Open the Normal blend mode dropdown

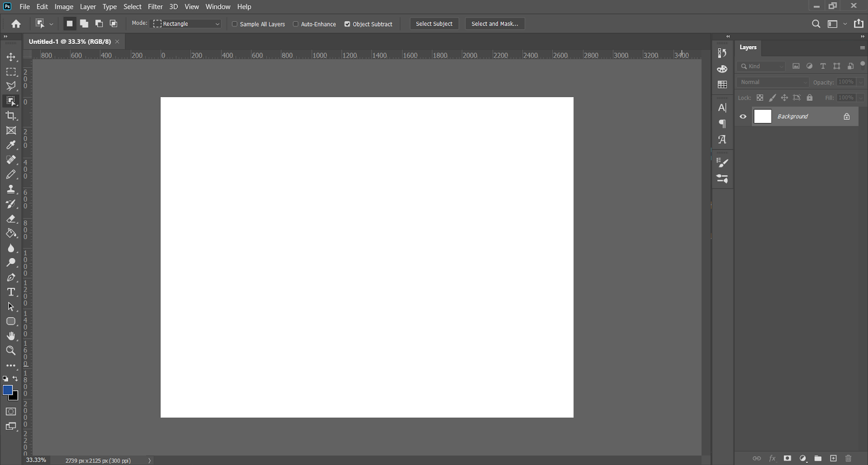click(773, 82)
